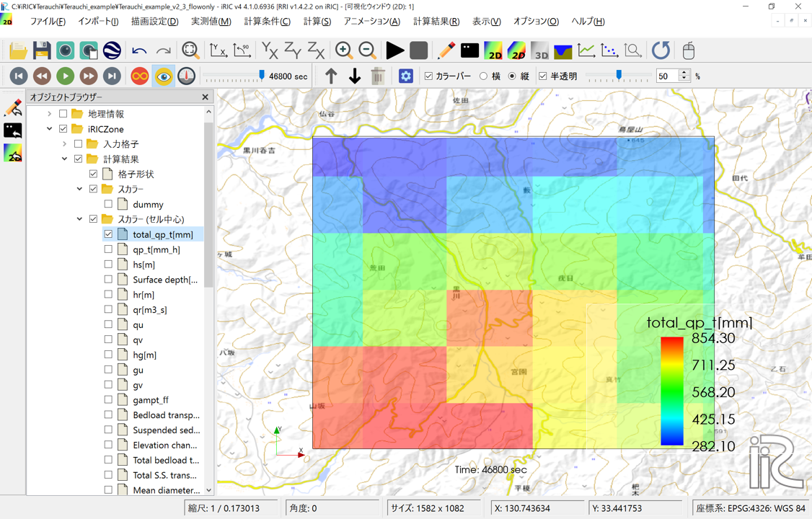Open project with the folder icon

[x=18, y=50]
